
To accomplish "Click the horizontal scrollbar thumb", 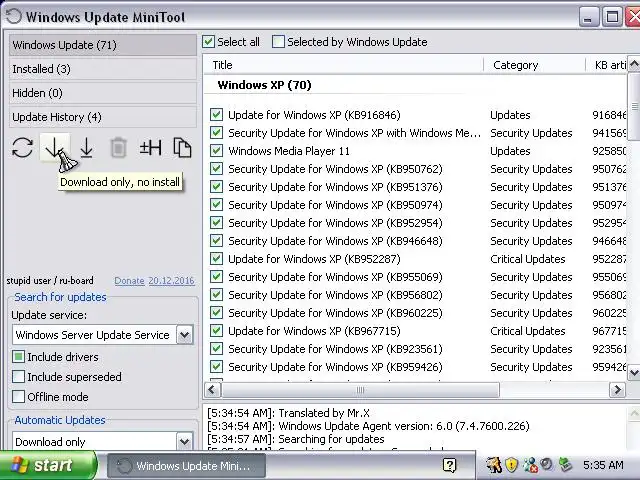I will 360,390.
